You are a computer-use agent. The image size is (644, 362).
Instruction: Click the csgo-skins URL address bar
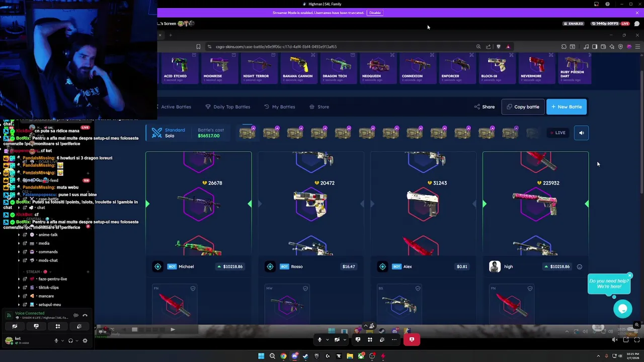pos(276,47)
